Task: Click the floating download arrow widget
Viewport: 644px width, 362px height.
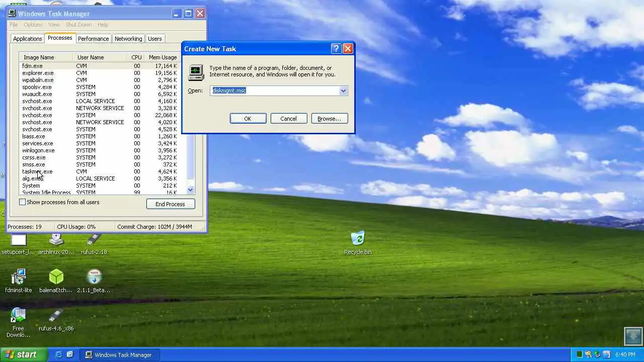Action: pyautogui.click(x=633, y=336)
